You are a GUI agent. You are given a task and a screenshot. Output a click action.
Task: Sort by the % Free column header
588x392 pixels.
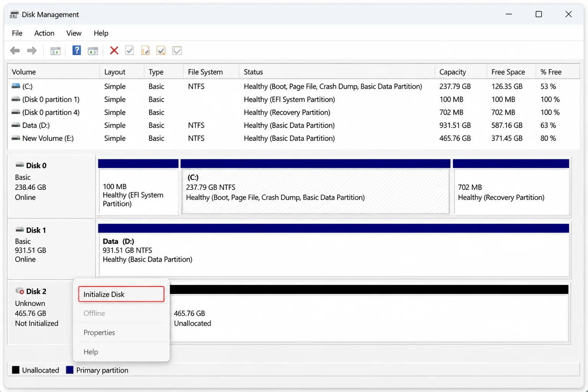tap(558, 72)
